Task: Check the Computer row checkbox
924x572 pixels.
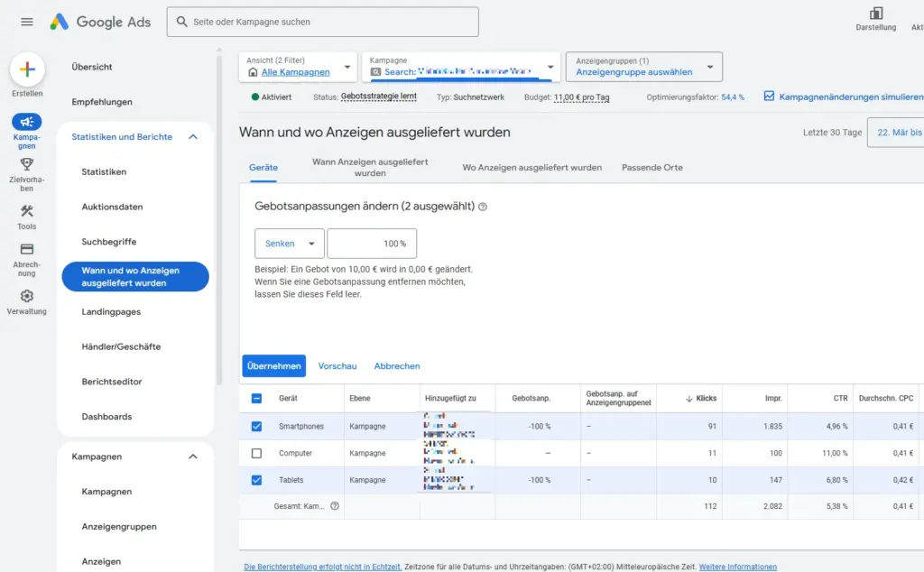Action: point(256,453)
